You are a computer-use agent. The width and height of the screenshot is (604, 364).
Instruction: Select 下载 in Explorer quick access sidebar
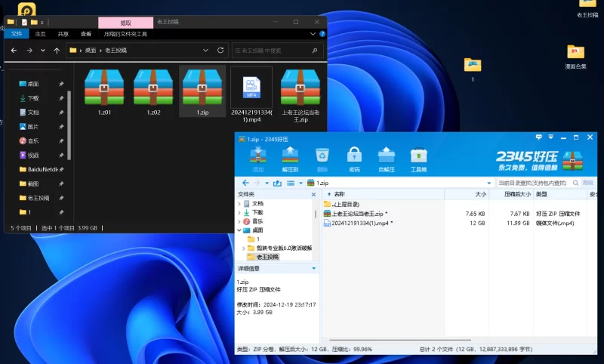point(33,98)
